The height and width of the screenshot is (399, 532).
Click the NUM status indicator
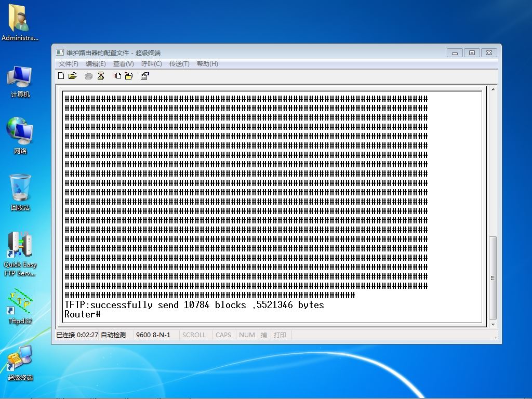coord(247,335)
